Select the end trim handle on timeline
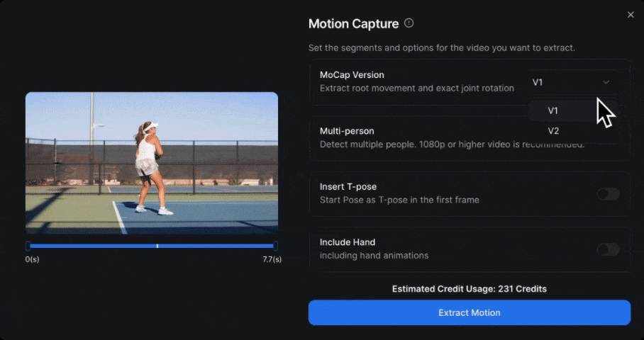The image size is (644, 340). [275, 246]
